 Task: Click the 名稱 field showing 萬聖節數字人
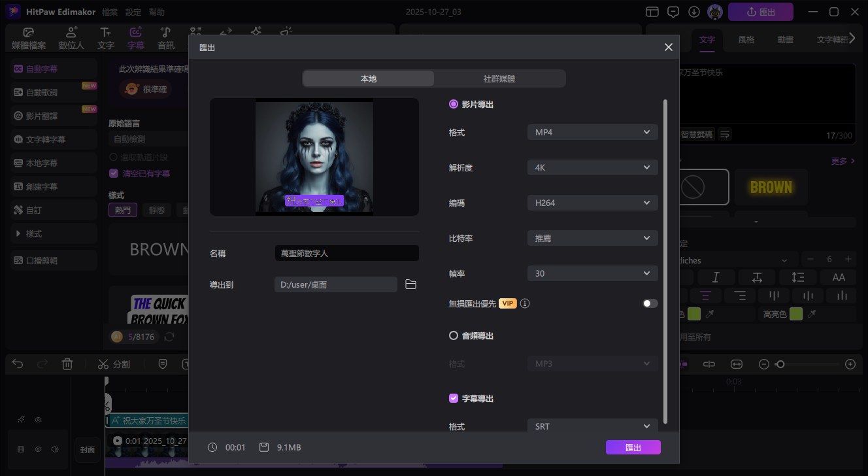[x=346, y=253]
